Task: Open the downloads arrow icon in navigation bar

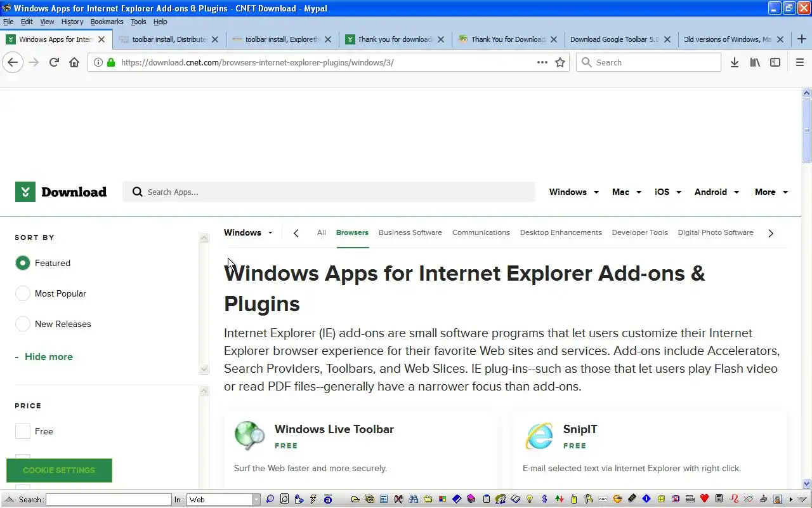Action: tap(735, 62)
